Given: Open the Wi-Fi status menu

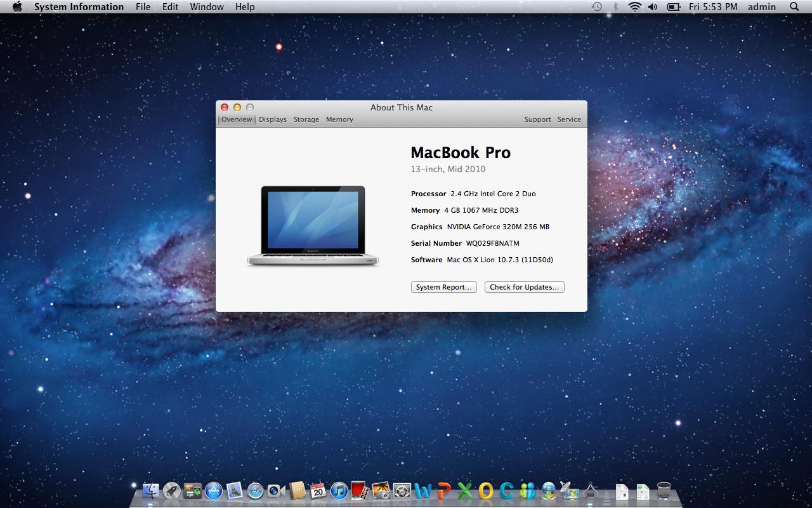Looking at the screenshot, I should (x=634, y=7).
